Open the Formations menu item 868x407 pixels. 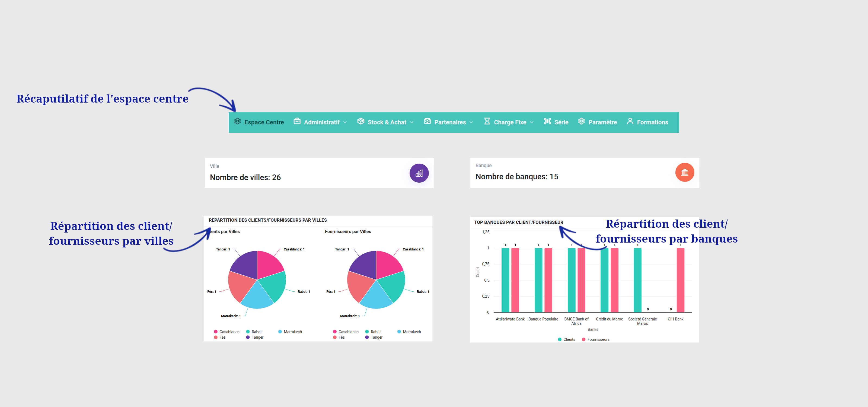648,122
